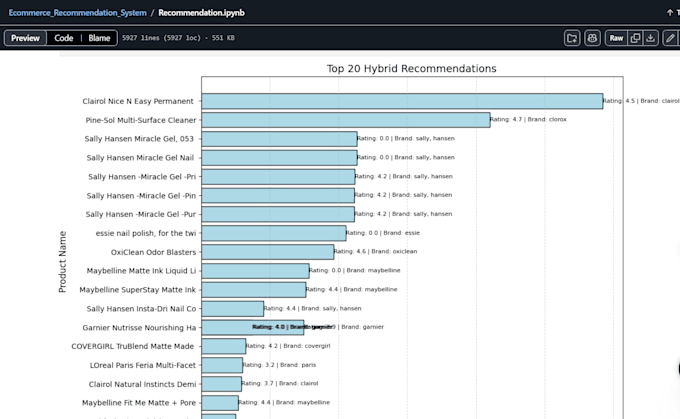This screenshot has width=680, height=419.
Task: Open the Copilot icon button
Action: [592, 38]
